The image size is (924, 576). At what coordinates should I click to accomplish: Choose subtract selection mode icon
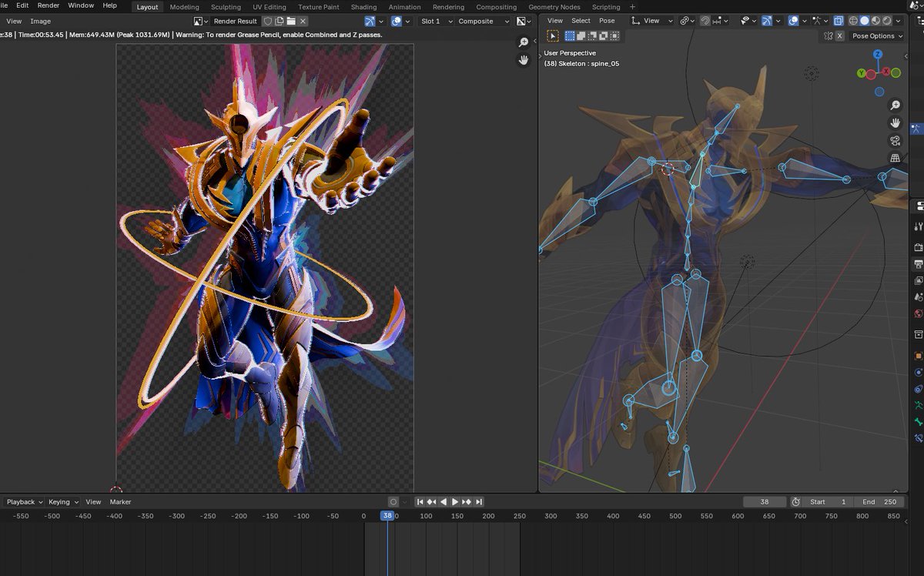pos(593,35)
